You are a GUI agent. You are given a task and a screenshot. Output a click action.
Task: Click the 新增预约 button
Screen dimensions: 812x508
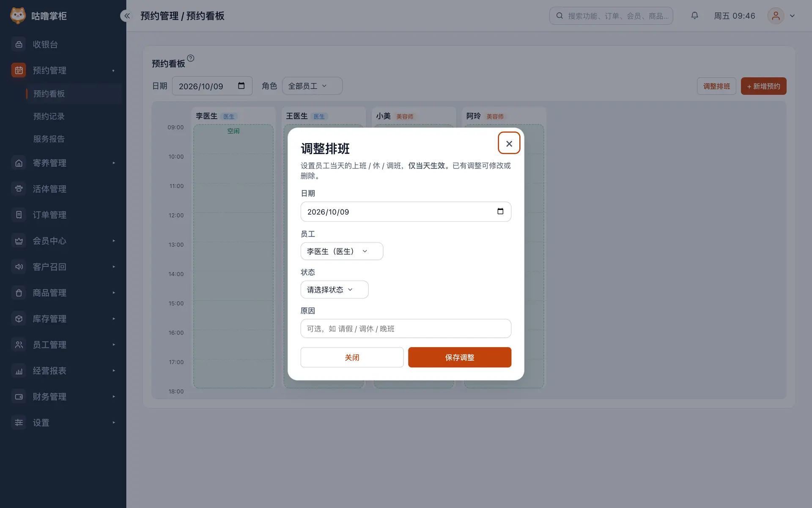[763, 86]
